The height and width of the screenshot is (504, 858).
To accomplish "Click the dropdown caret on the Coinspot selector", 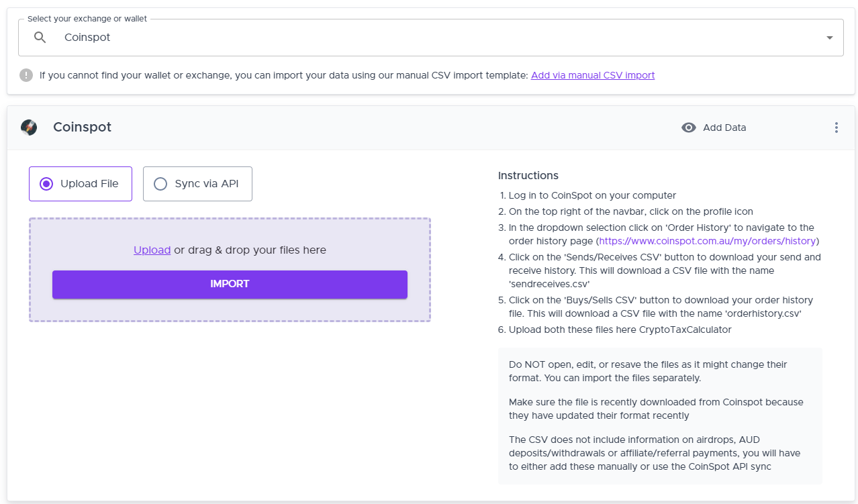I will point(828,37).
